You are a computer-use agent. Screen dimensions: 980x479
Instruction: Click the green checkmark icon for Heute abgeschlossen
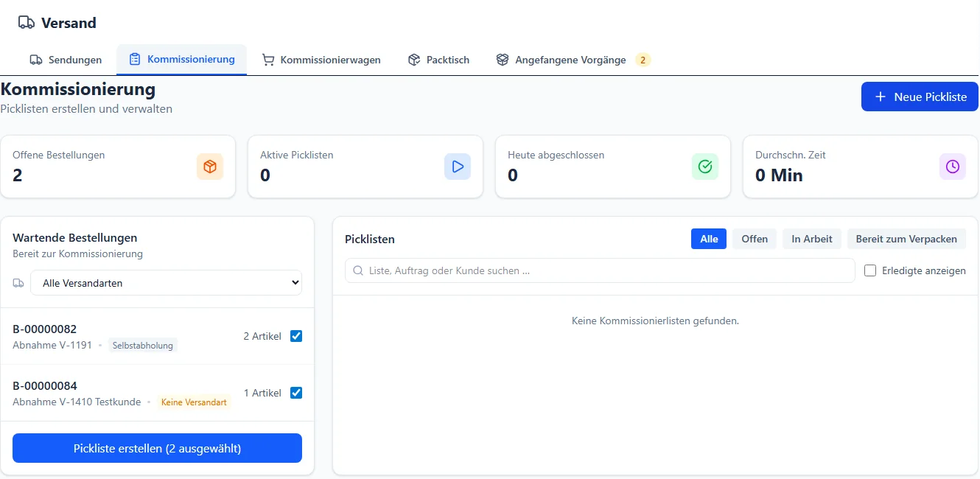point(705,167)
